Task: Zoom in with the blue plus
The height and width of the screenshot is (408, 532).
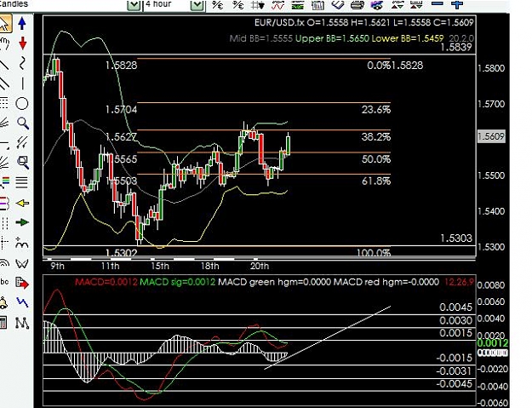Action: pos(457,4)
